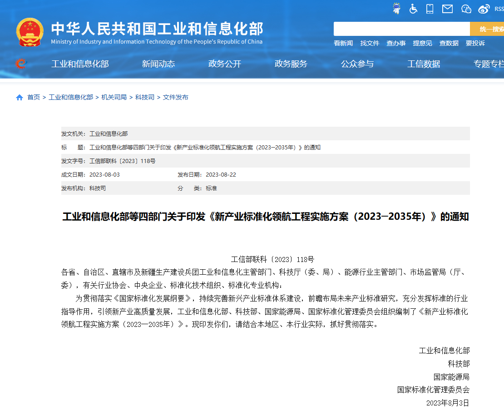This screenshot has width=504, height=420.
Task: Select the 政务公开 navigation item
Action: click(x=224, y=64)
